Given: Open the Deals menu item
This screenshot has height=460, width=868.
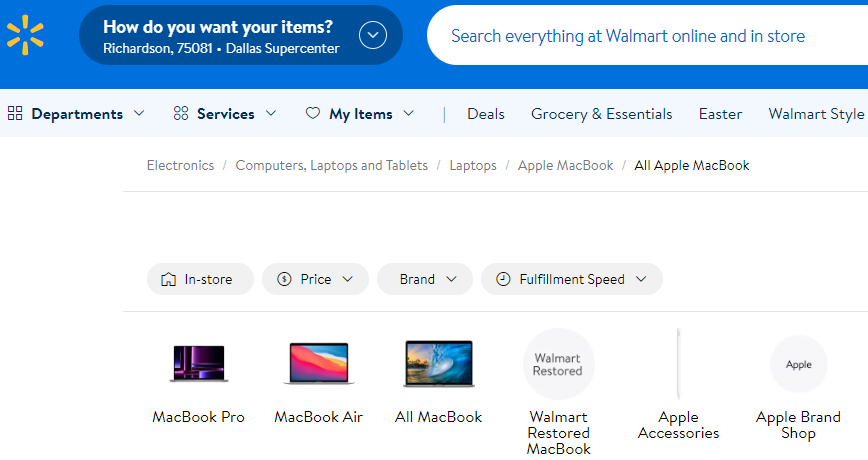Looking at the screenshot, I should coord(486,114).
